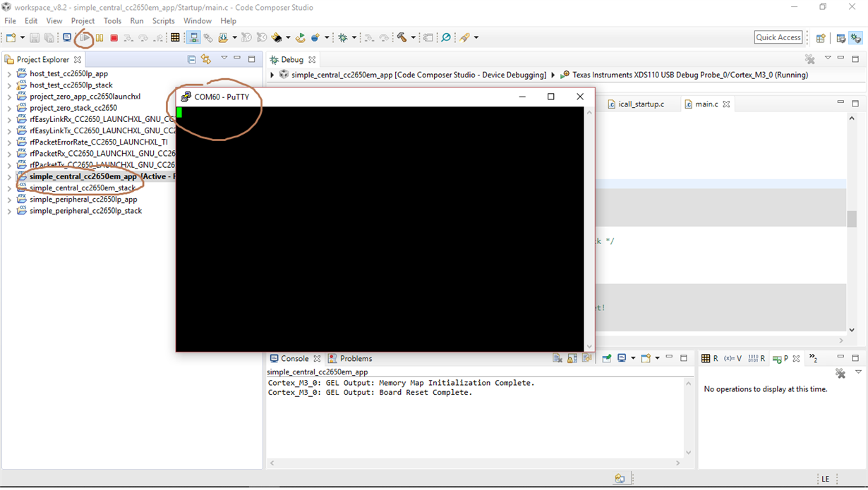This screenshot has height=490, width=868.
Task: Click Link with Editor in Project Explorer
Action: tap(205, 59)
